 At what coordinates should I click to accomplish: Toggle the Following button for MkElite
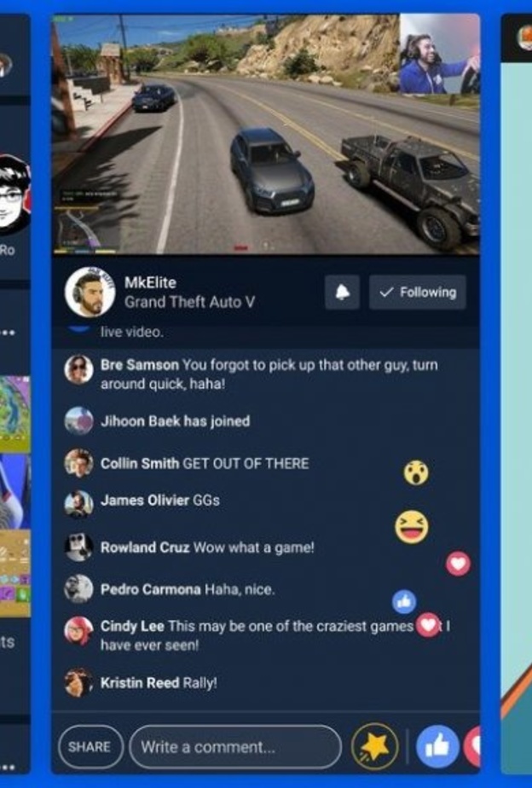pyautogui.click(x=418, y=292)
